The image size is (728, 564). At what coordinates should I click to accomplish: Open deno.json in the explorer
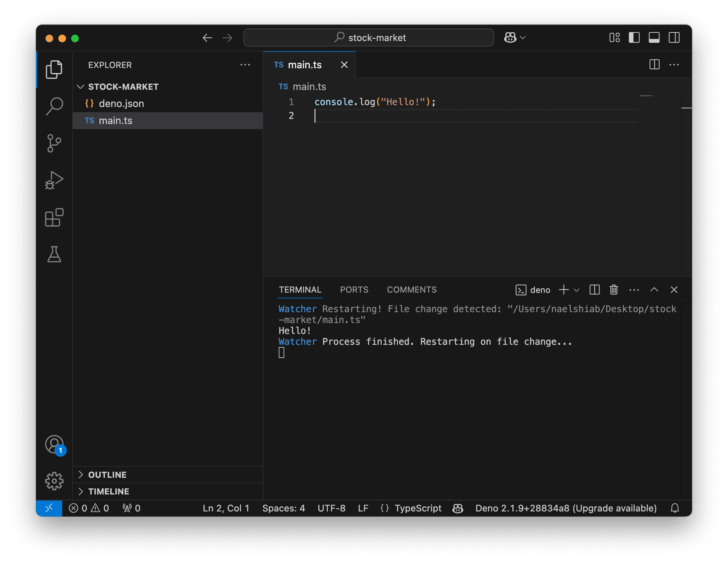168,104
